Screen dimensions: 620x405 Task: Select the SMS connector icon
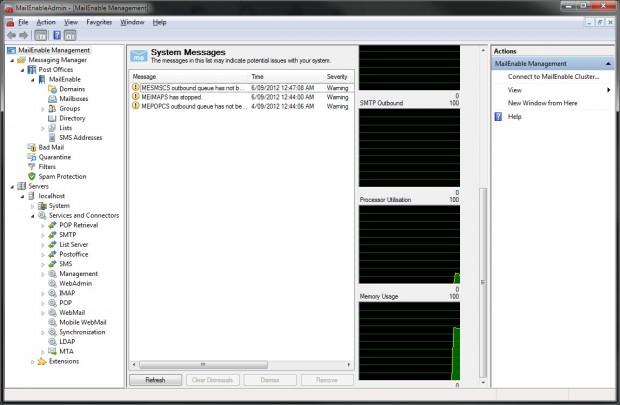point(52,264)
